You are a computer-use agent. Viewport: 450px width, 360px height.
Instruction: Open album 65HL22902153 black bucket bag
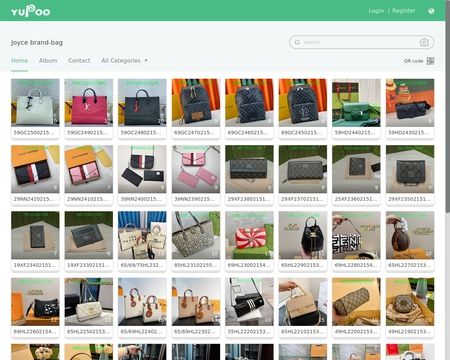coord(303,235)
